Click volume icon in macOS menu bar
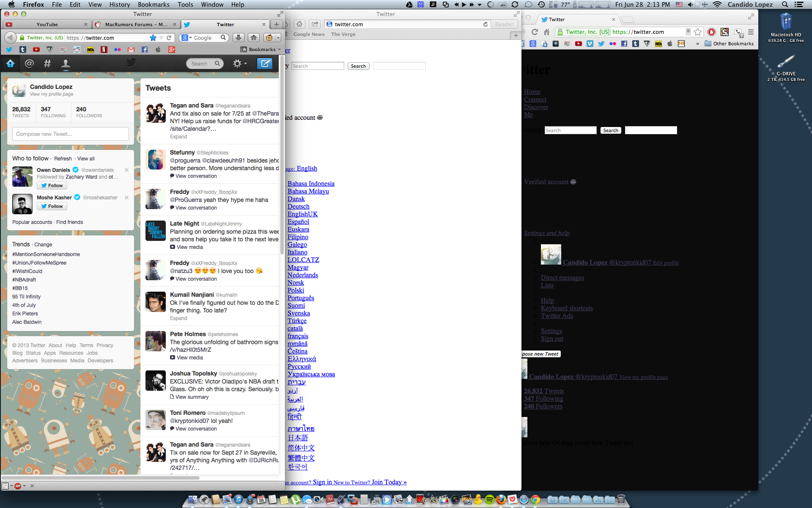Image resolution: width=812 pixels, height=508 pixels. pyautogui.click(x=691, y=5)
